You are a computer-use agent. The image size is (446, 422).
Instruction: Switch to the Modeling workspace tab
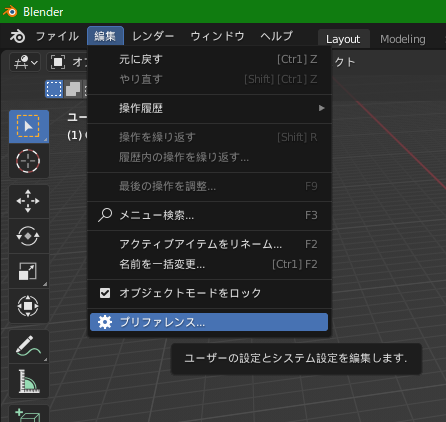(x=403, y=39)
